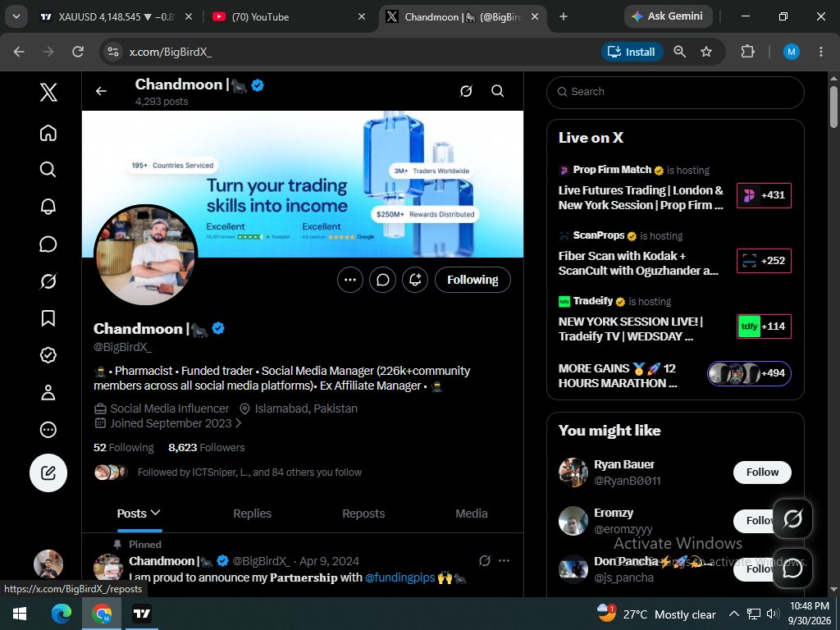Open the @fundingpips mention link
The image size is (840, 630).
point(399,577)
